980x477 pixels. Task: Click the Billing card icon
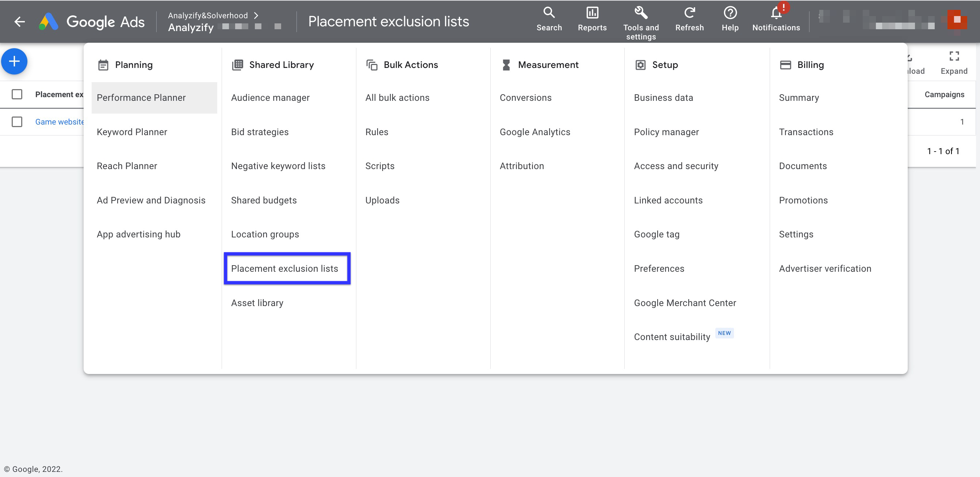785,65
